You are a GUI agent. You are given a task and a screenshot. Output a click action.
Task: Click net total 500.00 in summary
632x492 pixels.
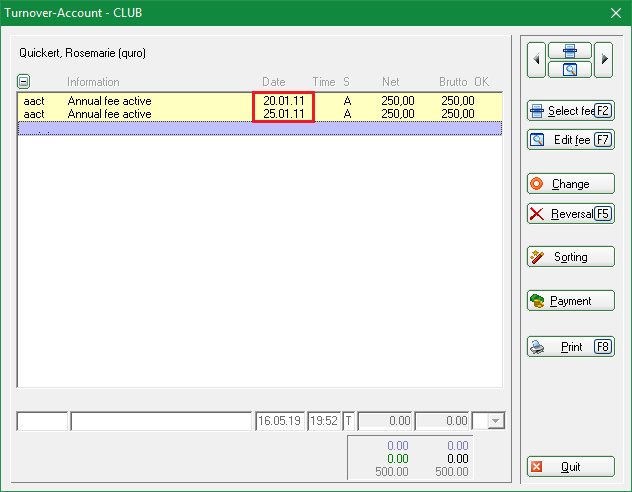(392, 471)
